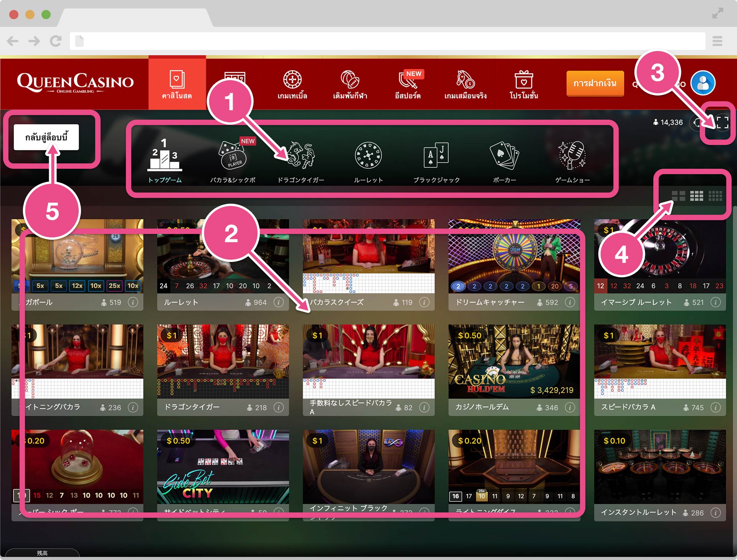The width and height of the screenshot is (737, 560).
Task: Open the คาสิโนสด live casino tab
Action: click(x=177, y=84)
